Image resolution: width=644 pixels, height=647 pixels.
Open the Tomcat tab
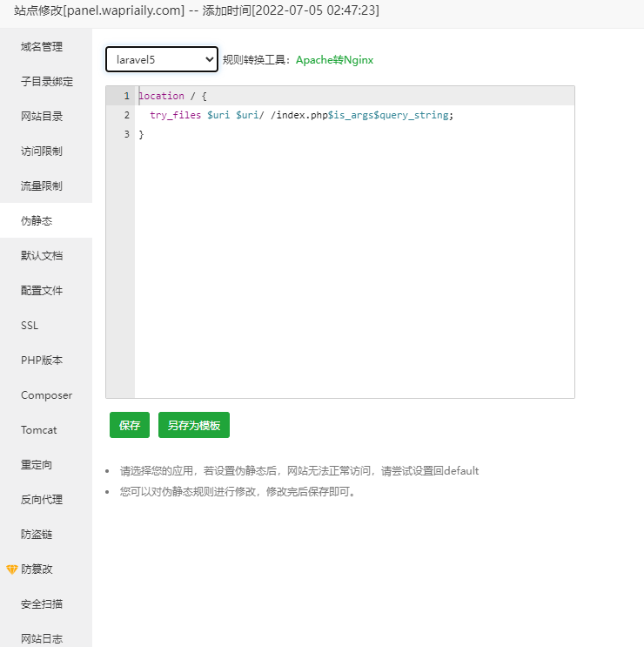(x=39, y=430)
